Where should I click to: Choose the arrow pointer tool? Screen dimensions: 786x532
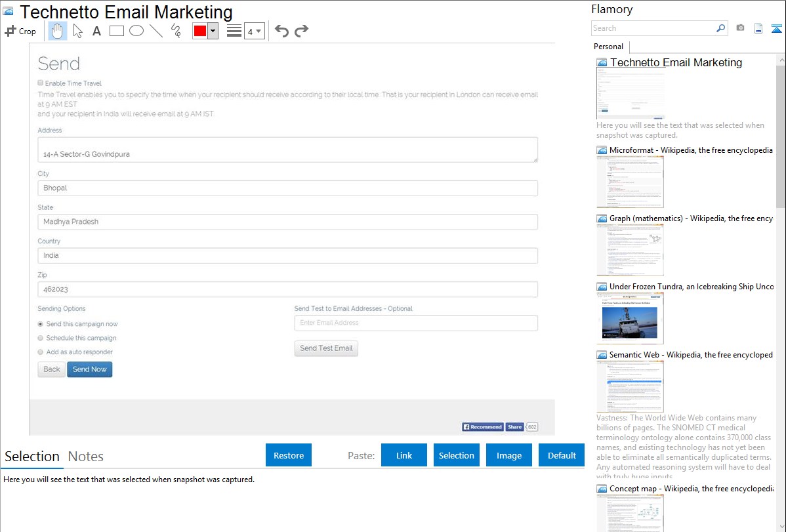point(77,31)
